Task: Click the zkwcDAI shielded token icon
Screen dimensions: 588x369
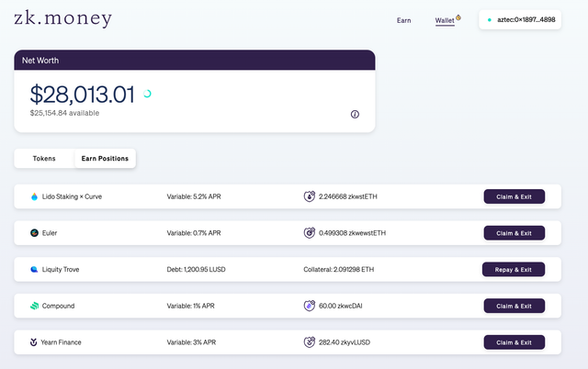Action: (x=309, y=306)
